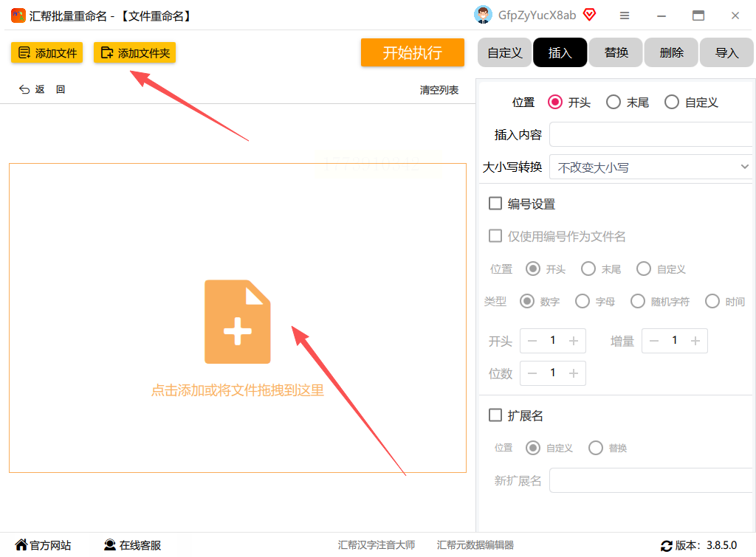756x557 pixels.
Task: Click the 返回 back arrow icon
Action: pos(24,89)
